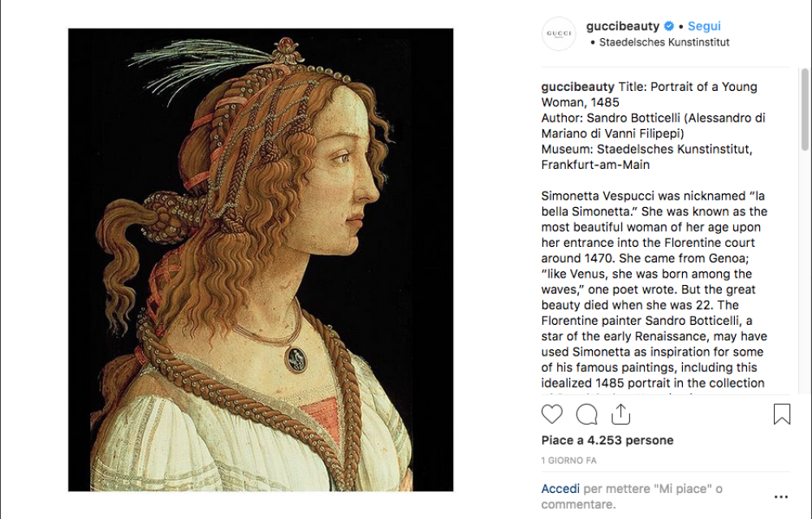Follow guccibeauty via the Segui button
This screenshot has width=812, height=519.
pos(704,27)
